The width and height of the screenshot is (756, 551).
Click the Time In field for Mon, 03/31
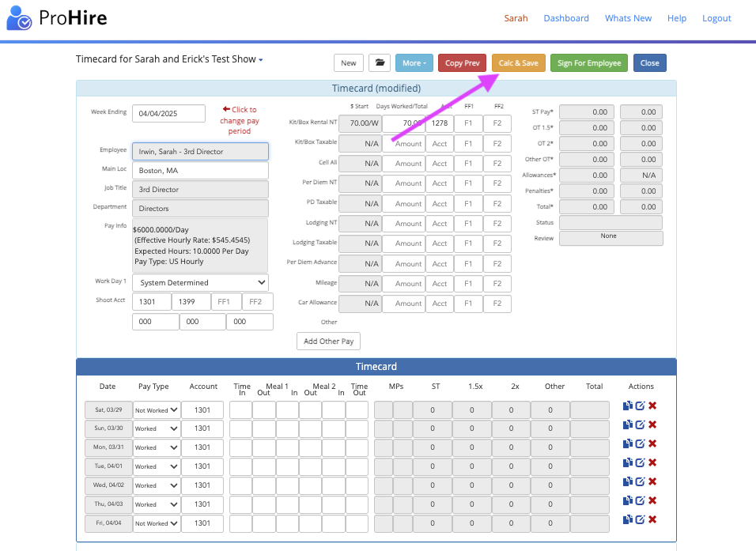240,447
